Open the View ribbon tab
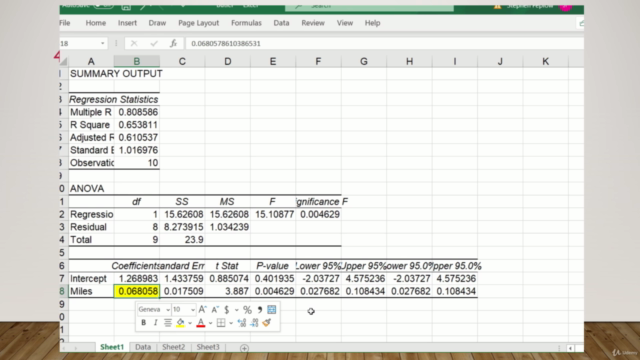This screenshot has height=360, width=640. click(x=344, y=23)
